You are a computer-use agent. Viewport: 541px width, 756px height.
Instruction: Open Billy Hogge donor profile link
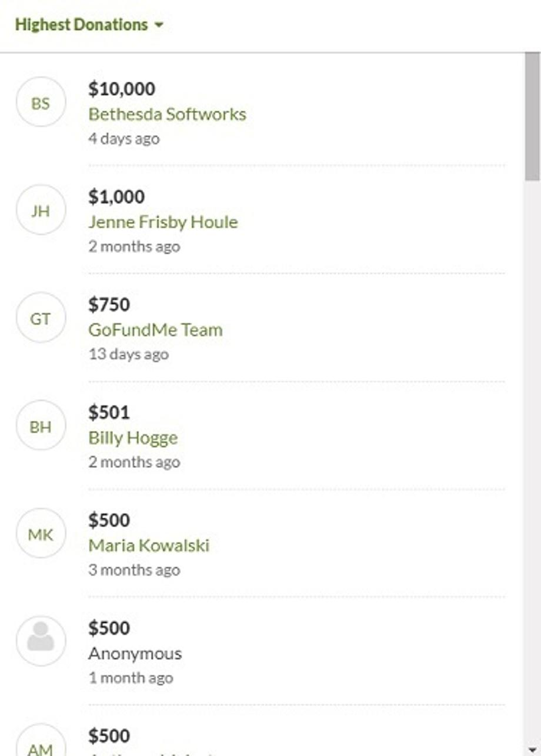[133, 438]
